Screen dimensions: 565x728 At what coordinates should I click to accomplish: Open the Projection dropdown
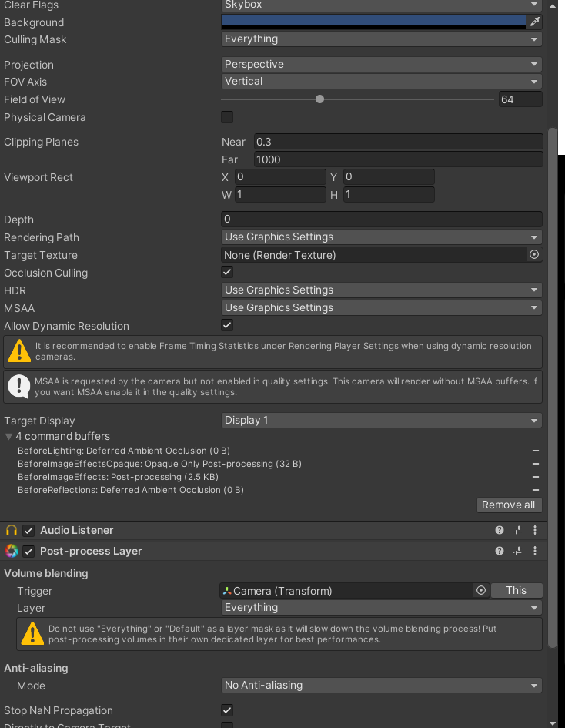[382, 64]
